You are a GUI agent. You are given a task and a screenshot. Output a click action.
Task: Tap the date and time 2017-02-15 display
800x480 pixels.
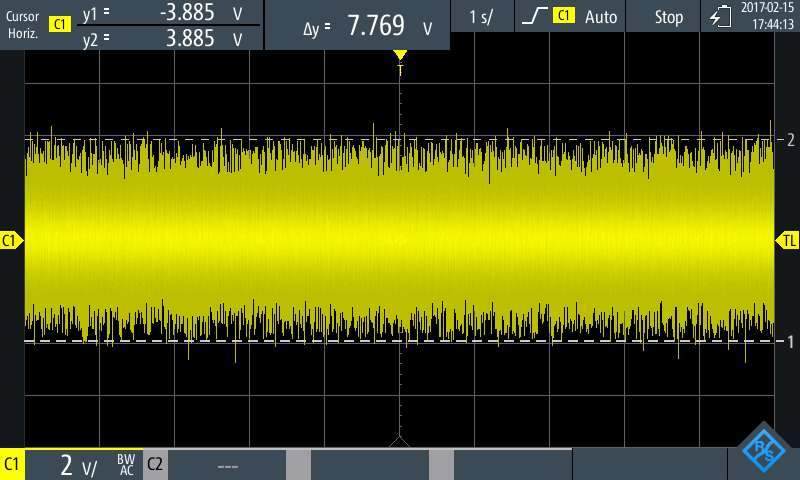pyautogui.click(x=767, y=16)
